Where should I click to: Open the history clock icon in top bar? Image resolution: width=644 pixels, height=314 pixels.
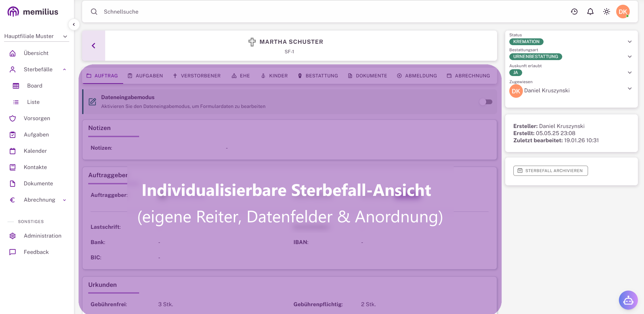click(574, 12)
